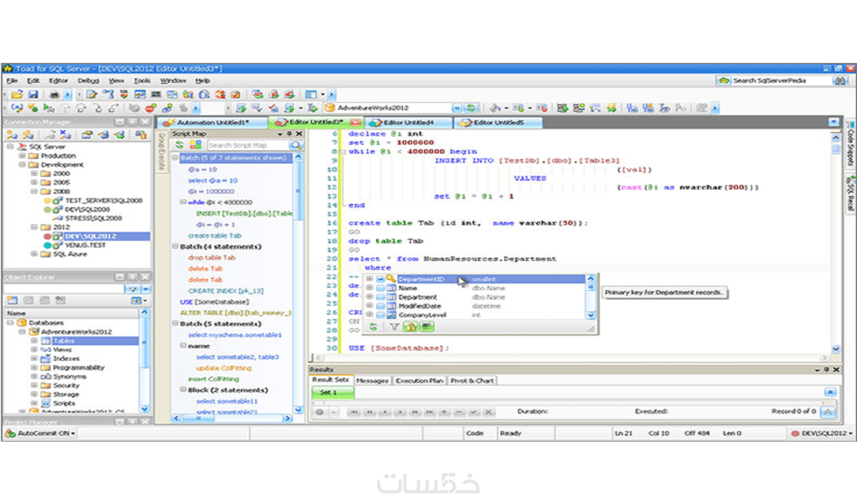Screen dimensions: 857x504
Task: Click the pin icon on Results panel
Action: tap(827, 369)
